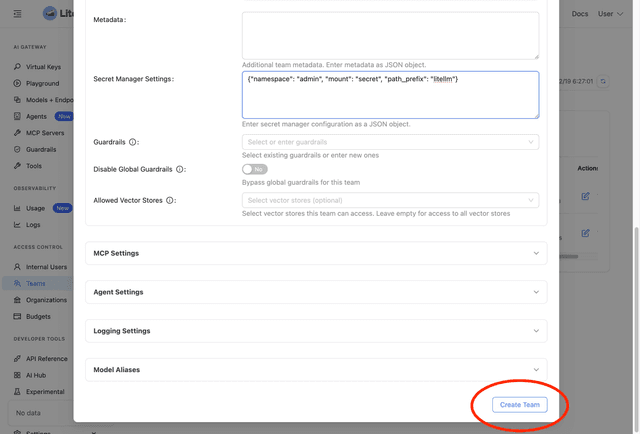The width and height of the screenshot is (640, 434).
Task: Expand the Logging Settings section
Action: 316,331
